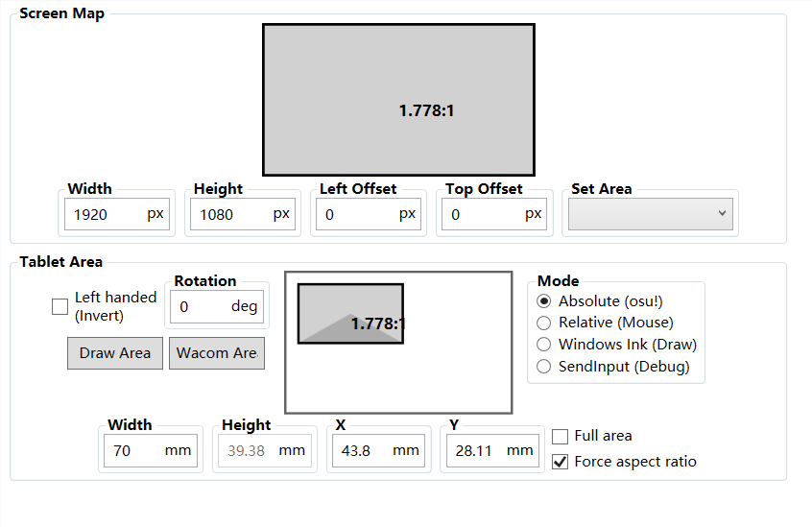Toggle the Left handed (Invert) checkbox
812x527 pixels.
tap(60, 306)
